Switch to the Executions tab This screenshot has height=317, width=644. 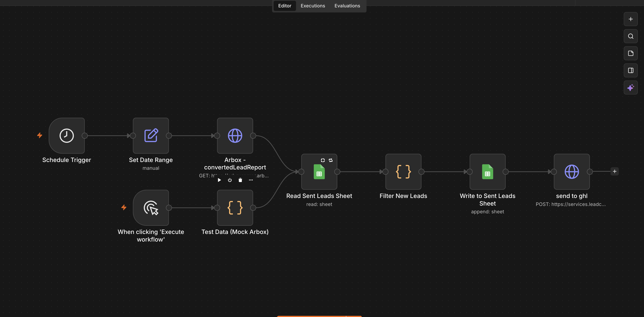point(313,6)
